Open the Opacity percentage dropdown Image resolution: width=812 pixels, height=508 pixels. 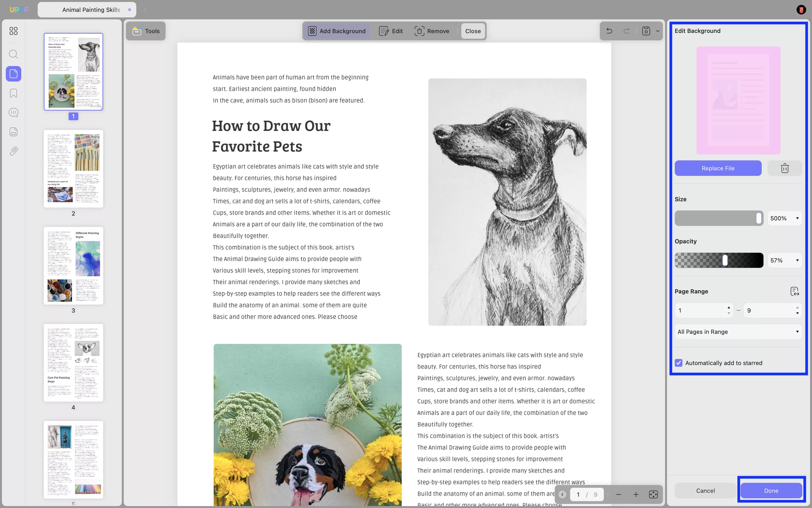coord(785,260)
